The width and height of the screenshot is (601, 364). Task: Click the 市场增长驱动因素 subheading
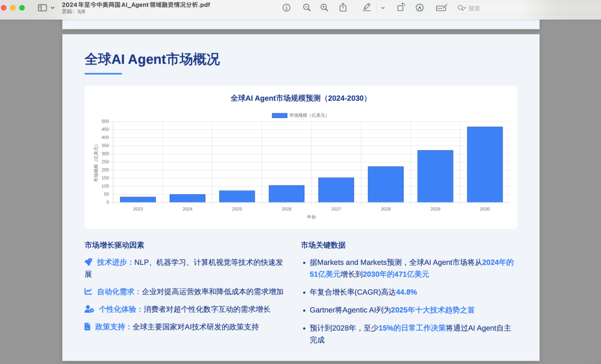114,245
